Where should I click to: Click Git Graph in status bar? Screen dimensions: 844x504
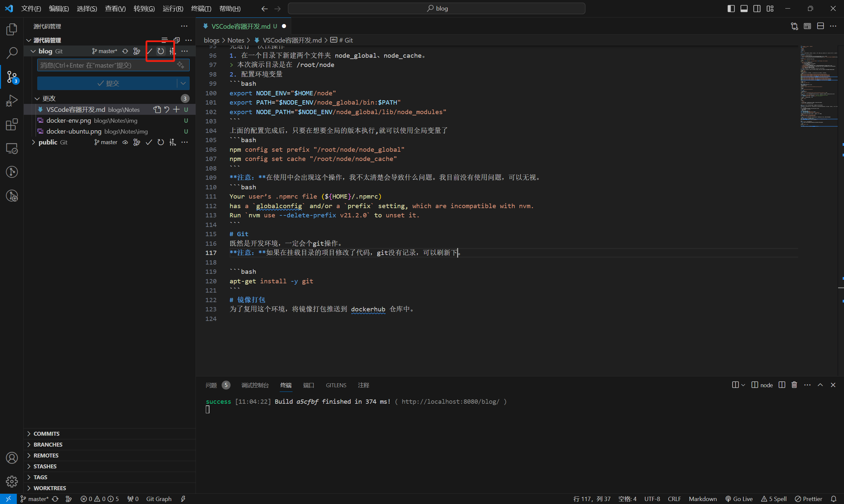pos(159,499)
